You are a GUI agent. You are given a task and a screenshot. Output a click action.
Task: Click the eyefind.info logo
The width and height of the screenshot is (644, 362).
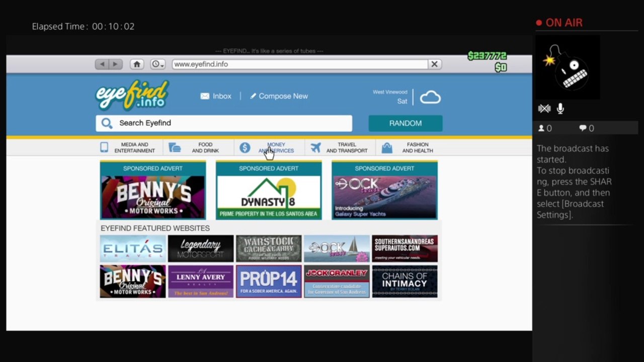pos(132,95)
